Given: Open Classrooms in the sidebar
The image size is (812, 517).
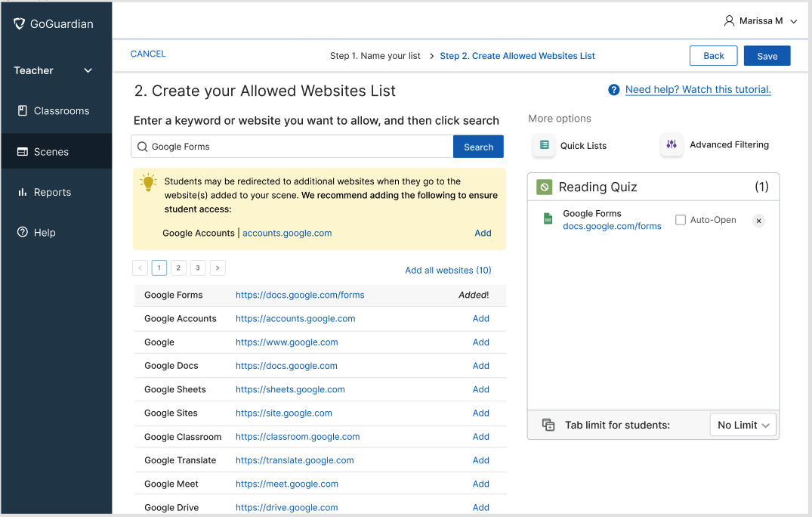Looking at the screenshot, I should point(56,110).
